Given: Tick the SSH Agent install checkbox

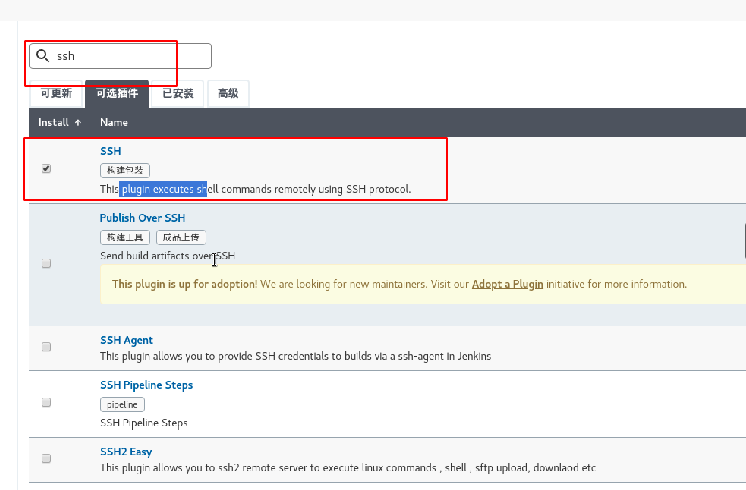Looking at the screenshot, I should tap(46, 347).
